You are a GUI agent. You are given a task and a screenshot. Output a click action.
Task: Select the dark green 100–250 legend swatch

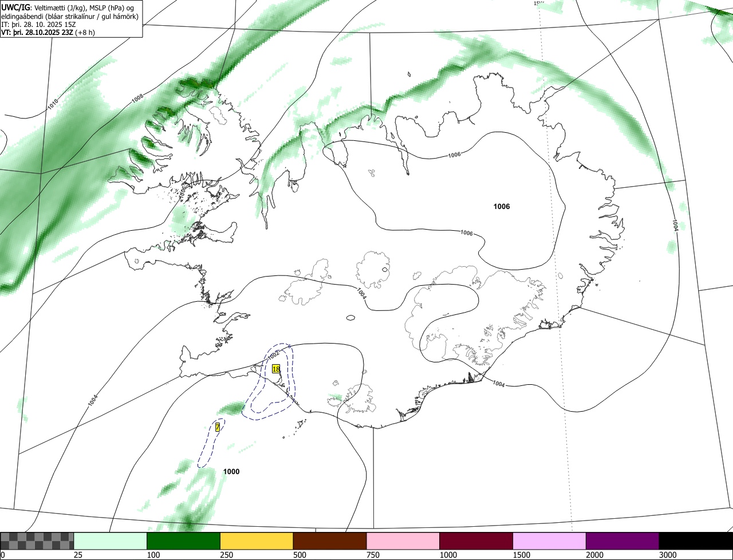click(x=184, y=541)
